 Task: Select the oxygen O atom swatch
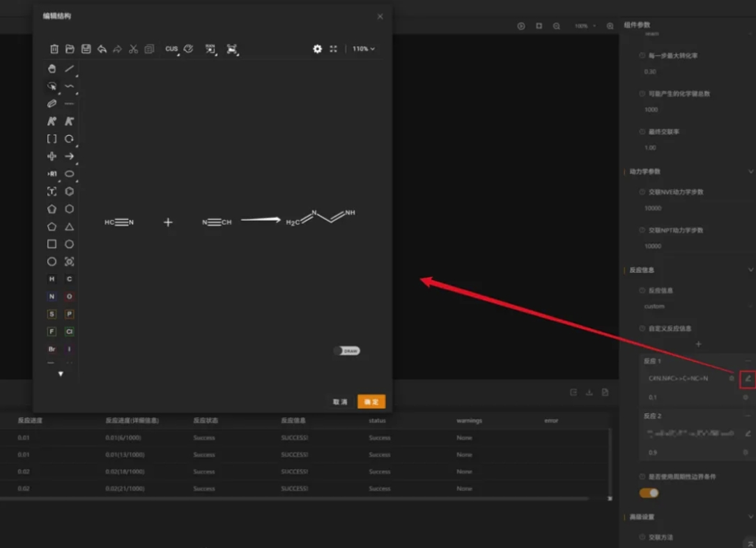click(69, 297)
